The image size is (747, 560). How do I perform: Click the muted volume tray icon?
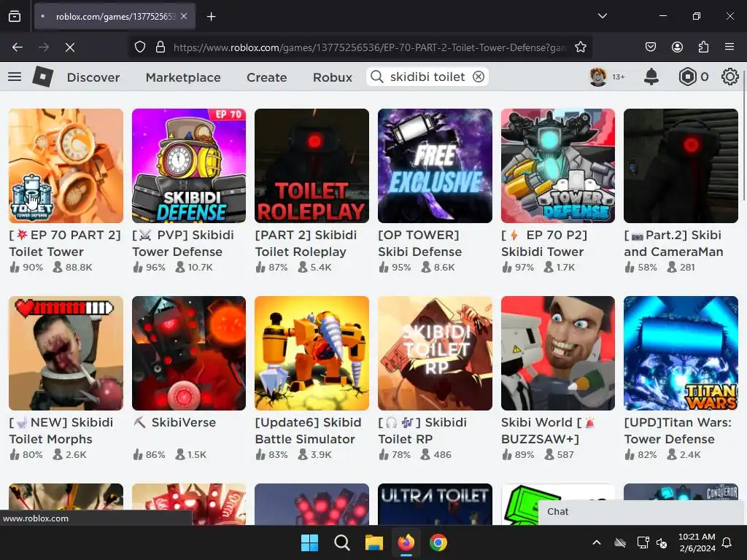662,542
